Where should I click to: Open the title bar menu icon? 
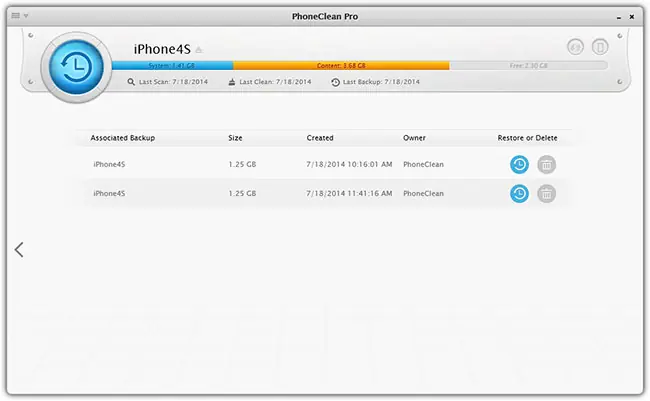[x=16, y=16]
